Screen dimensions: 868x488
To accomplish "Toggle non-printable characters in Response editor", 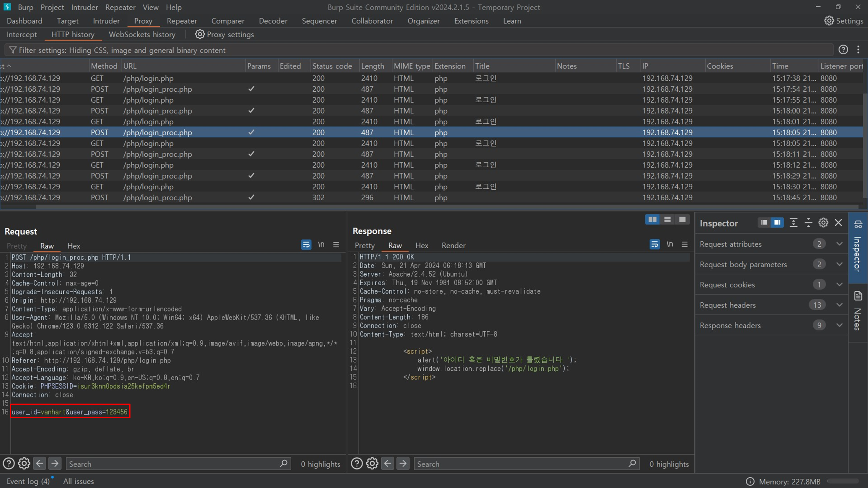I will pos(670,244).
